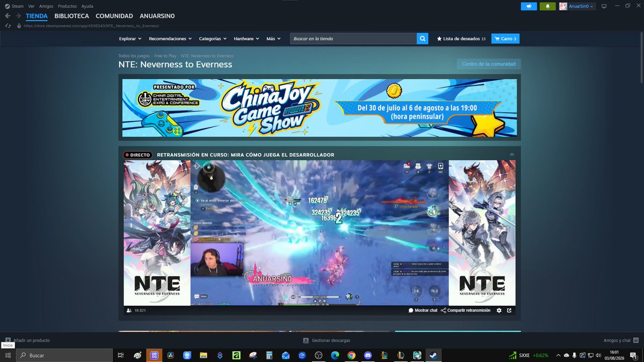Screen dimensions: 644x362
Task: Switch to Big Picture mode monitor icon
Action: tap(604, 6)
